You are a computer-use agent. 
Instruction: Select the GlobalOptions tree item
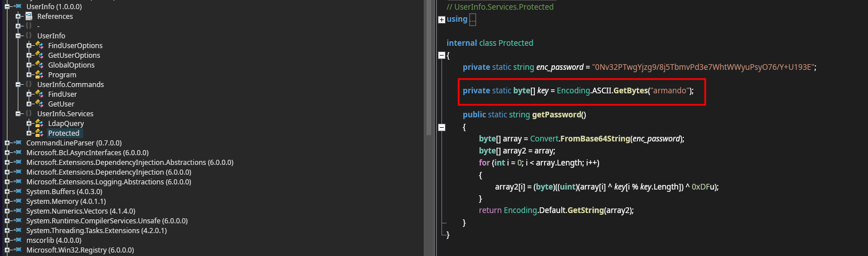coord(71,65)
